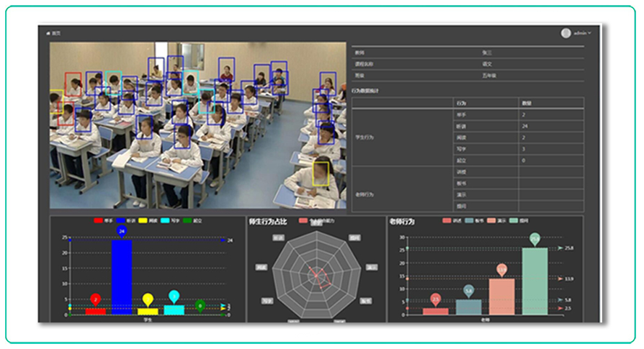Click the admin profile avatar
Screen dimensions: 644x349
click(x=566, y=33)
